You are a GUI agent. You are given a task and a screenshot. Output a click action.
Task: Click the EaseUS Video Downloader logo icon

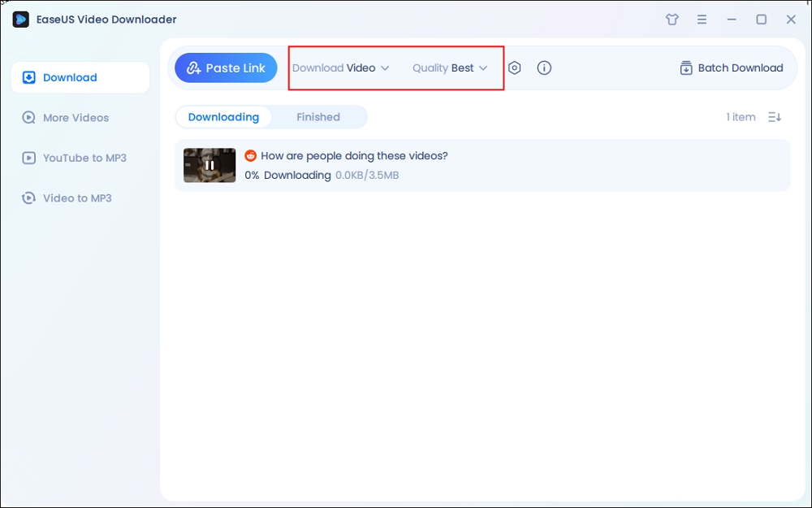21,20
